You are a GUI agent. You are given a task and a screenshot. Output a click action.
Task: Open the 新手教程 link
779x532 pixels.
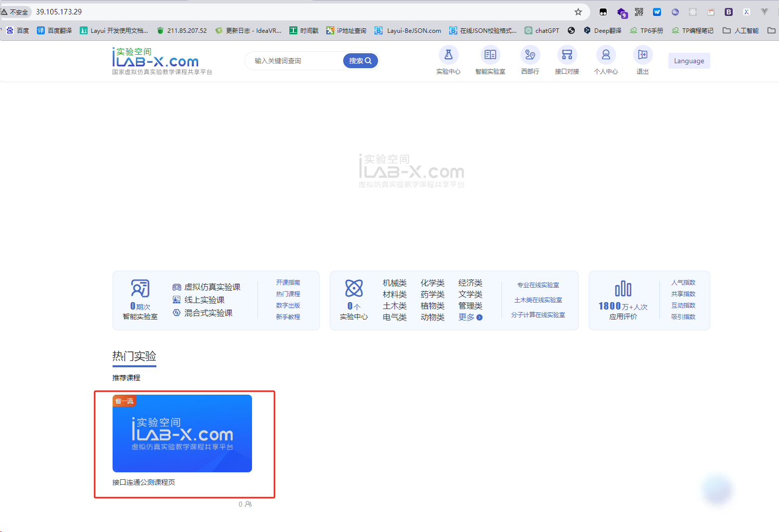(x=288, y=317)
